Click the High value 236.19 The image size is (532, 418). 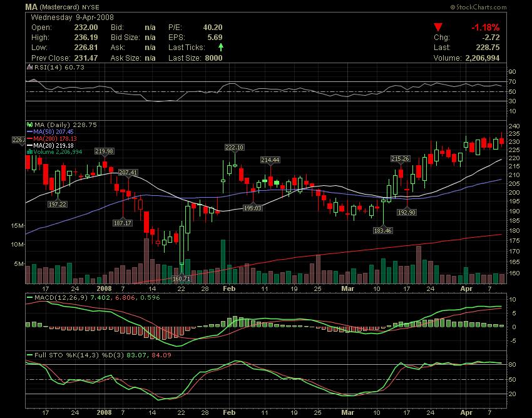coord(86,38)
